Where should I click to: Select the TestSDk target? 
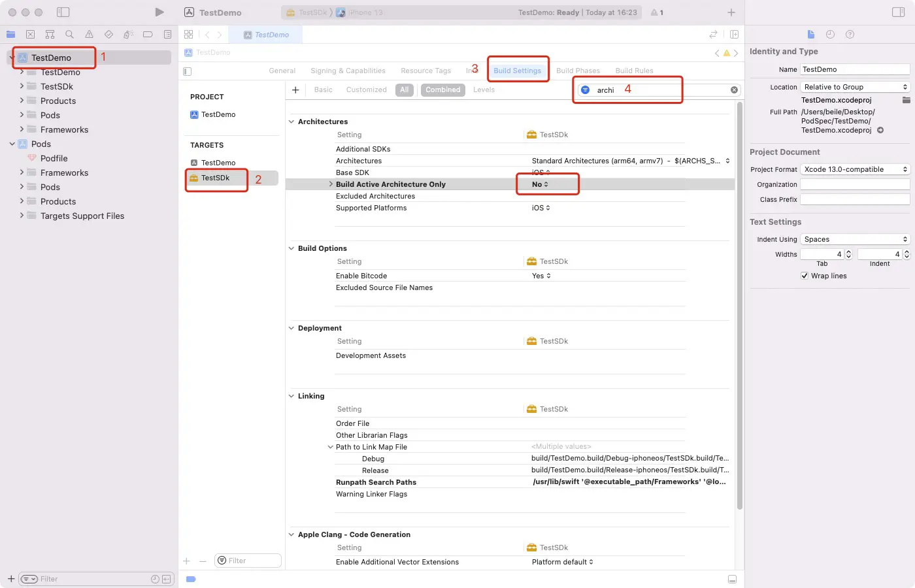click(x=215, y=178)
